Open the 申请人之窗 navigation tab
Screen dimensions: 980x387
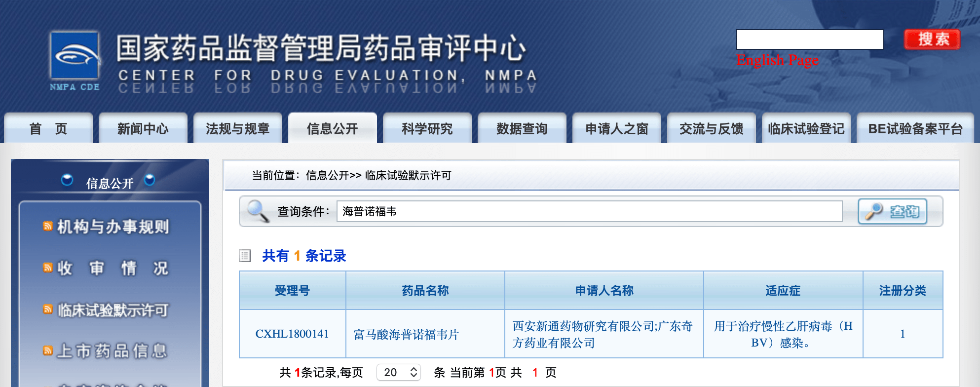click(617, 128)
